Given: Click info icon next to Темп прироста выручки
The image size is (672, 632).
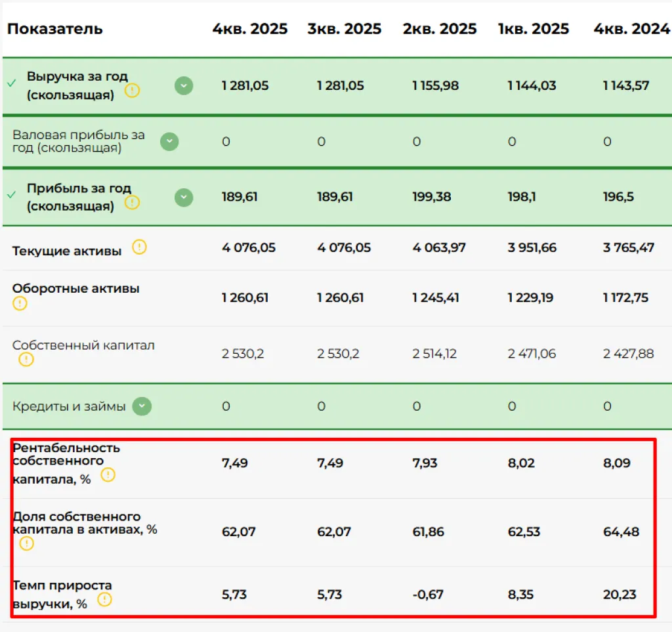Looking at the screenshot, I should (x=104, y=599).
